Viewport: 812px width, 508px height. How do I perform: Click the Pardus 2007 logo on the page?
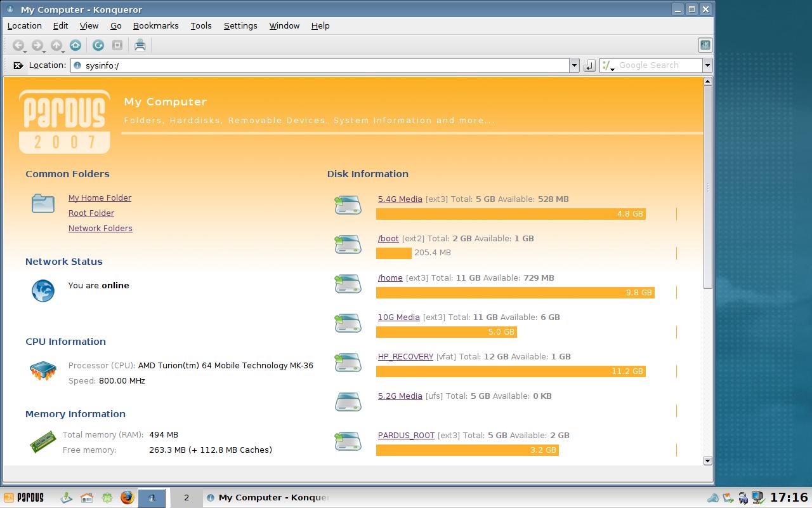[x=65, y=122]
